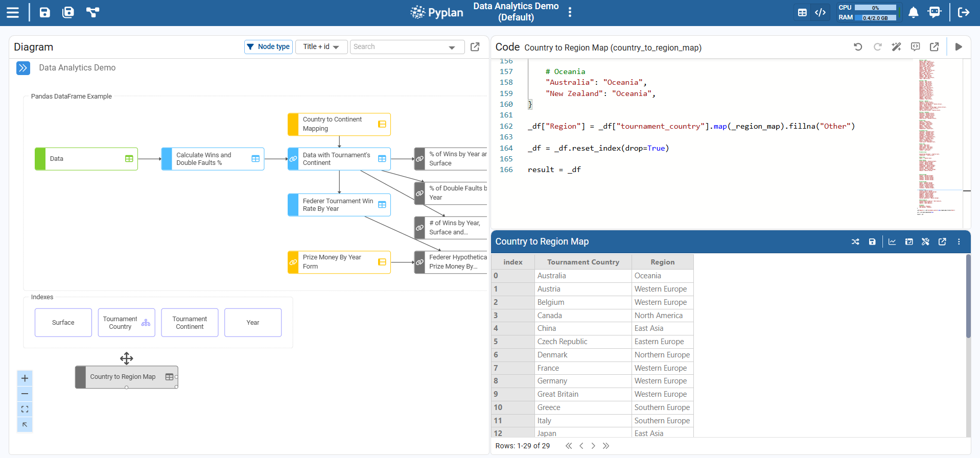The image size is (980, 458).
Task: Switch to table view toggle
Action: (x=802, y=12)
